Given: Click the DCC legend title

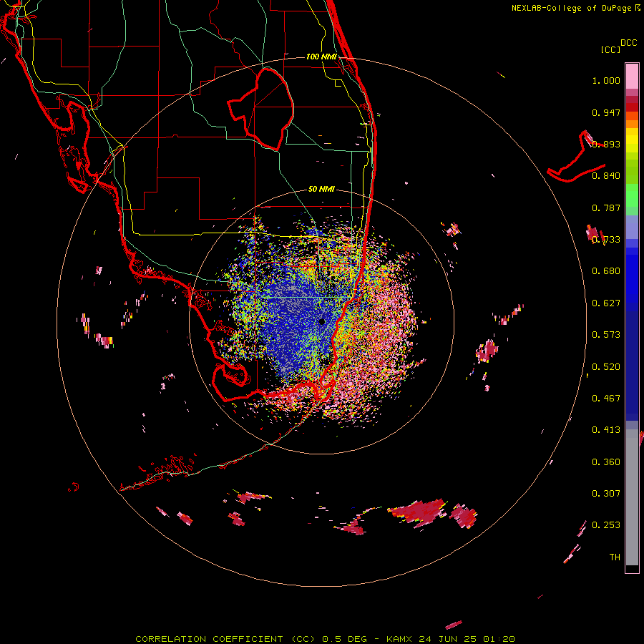Looking at the screenshot, I should pyautogui.click(x=629, y=43).
